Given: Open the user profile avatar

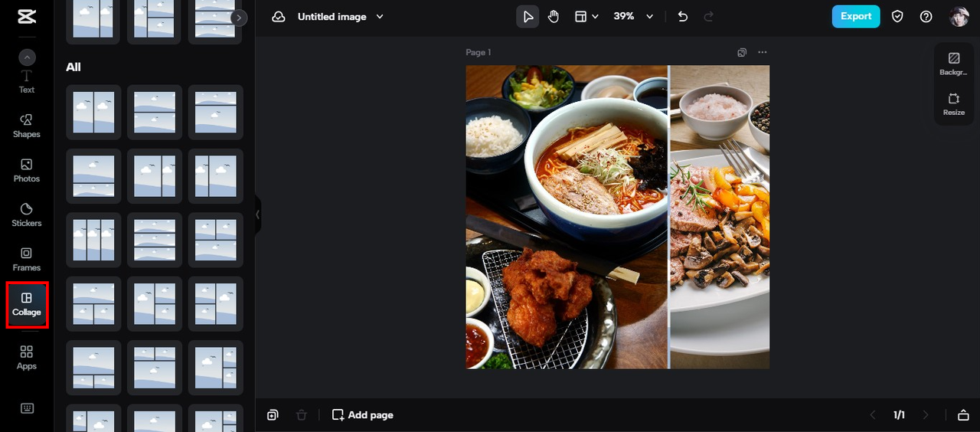Looking at the screenshot, I should (x=959, y=17).
